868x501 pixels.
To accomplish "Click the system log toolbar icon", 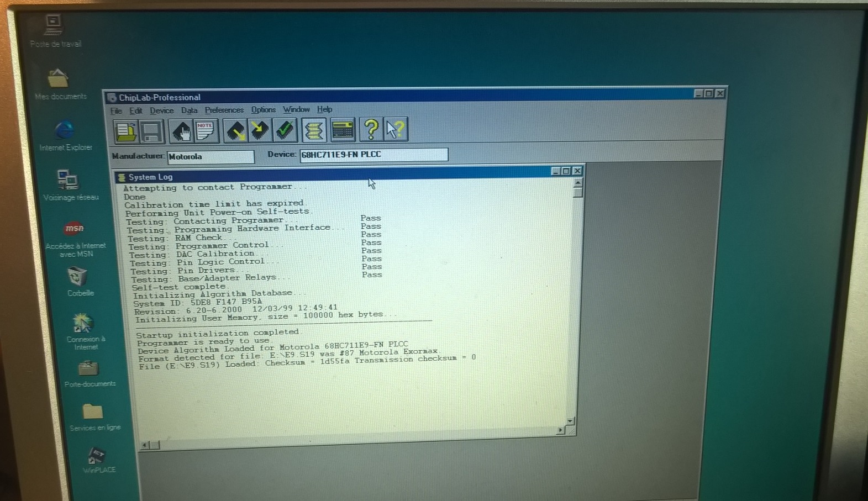I will 314,130.
